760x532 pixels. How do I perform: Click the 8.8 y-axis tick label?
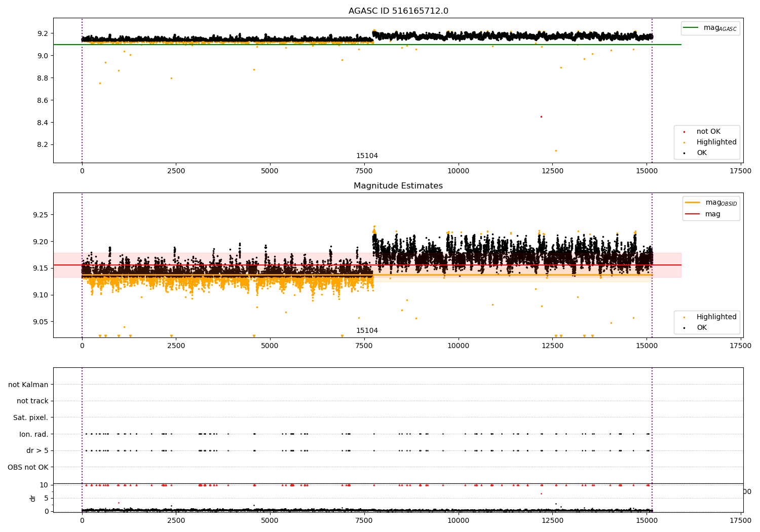43,78
